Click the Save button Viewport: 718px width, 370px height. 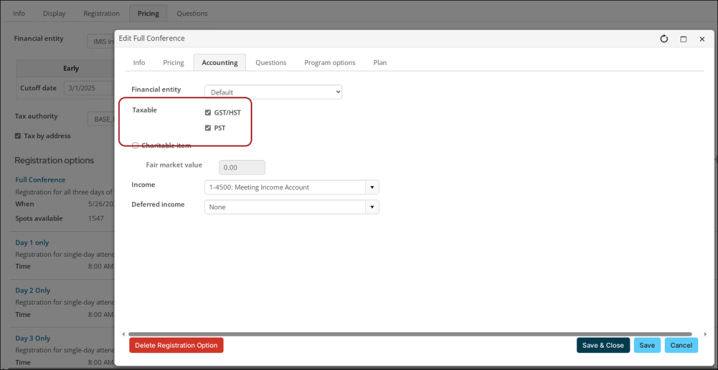coord(647,345)
